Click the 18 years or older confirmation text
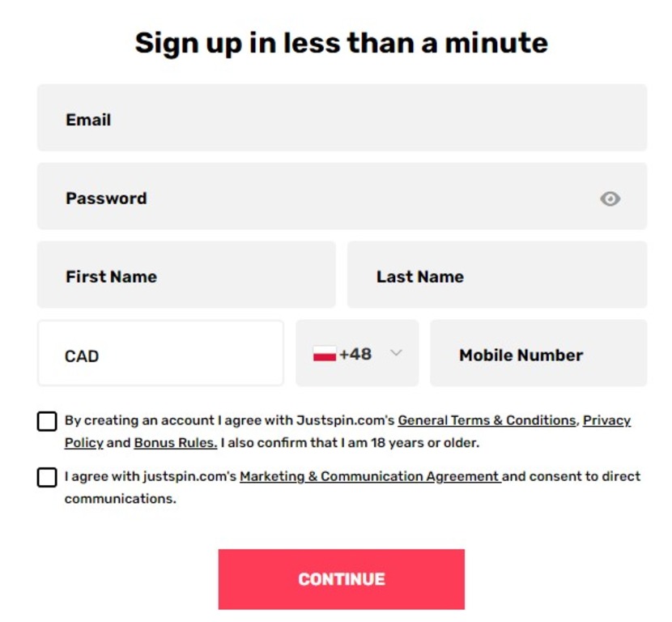Image resolution: width=672 pixels, height=622 pixels. point(350,442)
